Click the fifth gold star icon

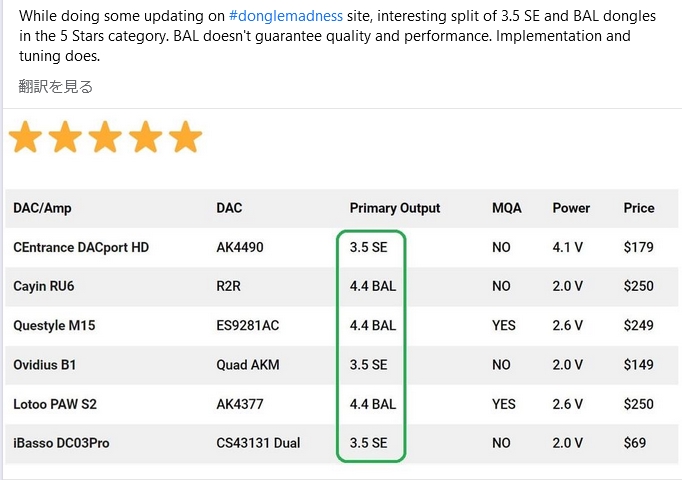pos(185,137)
